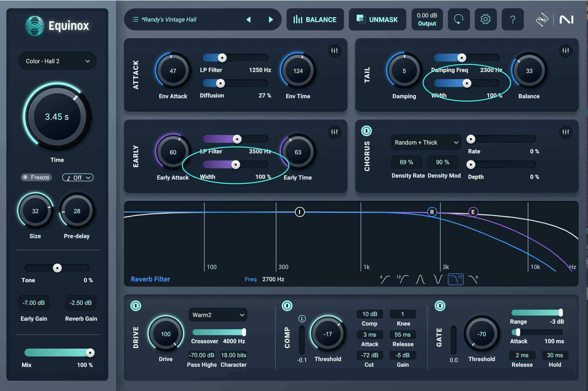Click the Density Mod 90 % field
Image resolution: width=588 pixels, height=391 pixels.
(443, 162)
